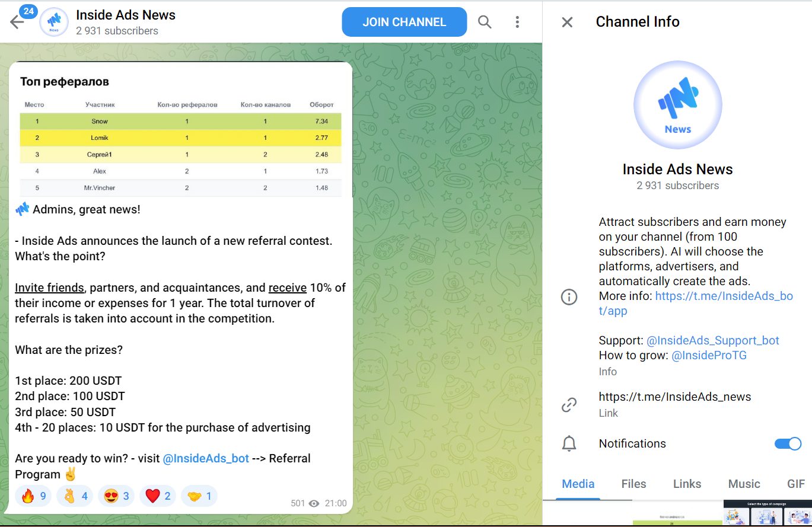Click the Inside Ads News header avatar
The width and height of the screenshot is (812, 527).
pyautogui.click(x=54, y=22)
